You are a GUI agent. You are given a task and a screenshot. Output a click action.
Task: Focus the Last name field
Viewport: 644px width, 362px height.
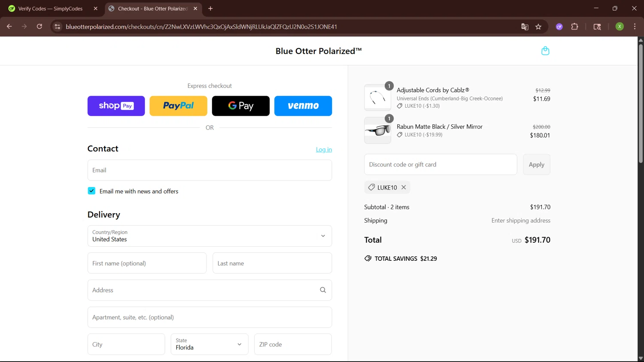[x=272, y=263]
